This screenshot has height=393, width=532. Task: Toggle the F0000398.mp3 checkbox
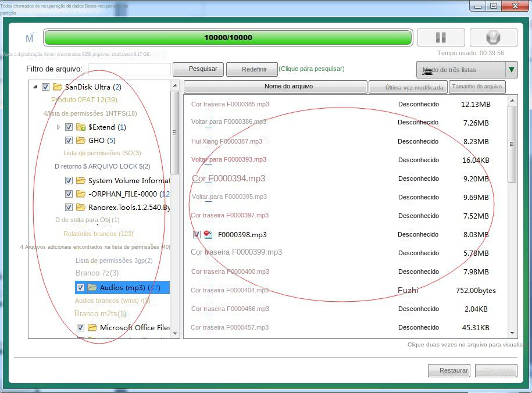(196, 234)
